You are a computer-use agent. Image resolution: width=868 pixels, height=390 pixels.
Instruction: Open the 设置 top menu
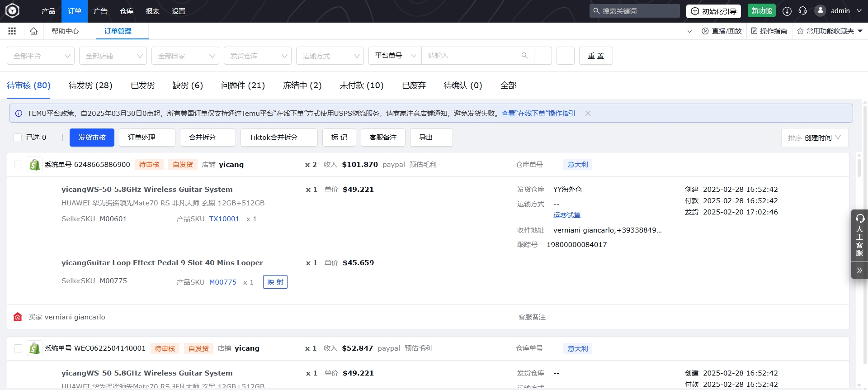[x=179, y=11]
